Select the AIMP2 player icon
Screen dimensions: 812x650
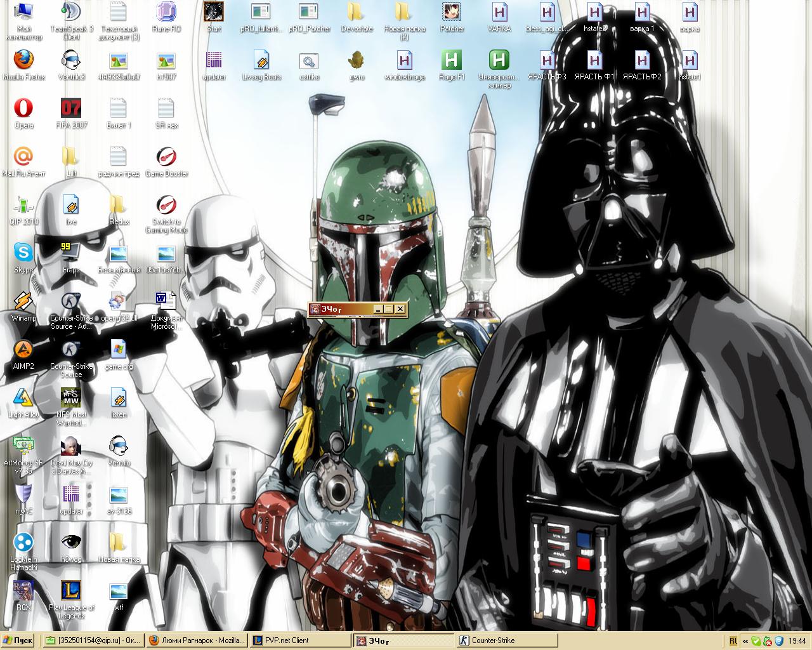point(23,355)
